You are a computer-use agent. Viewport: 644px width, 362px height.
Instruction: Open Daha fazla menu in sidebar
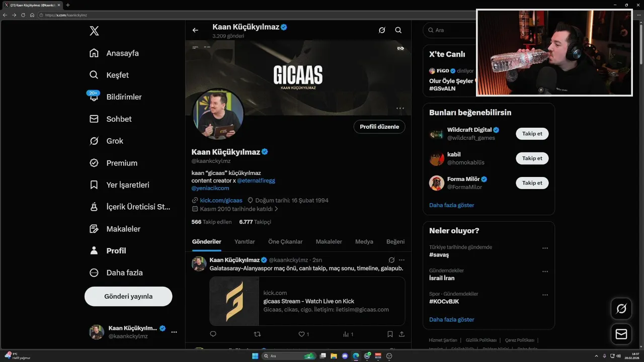point(116,273)
